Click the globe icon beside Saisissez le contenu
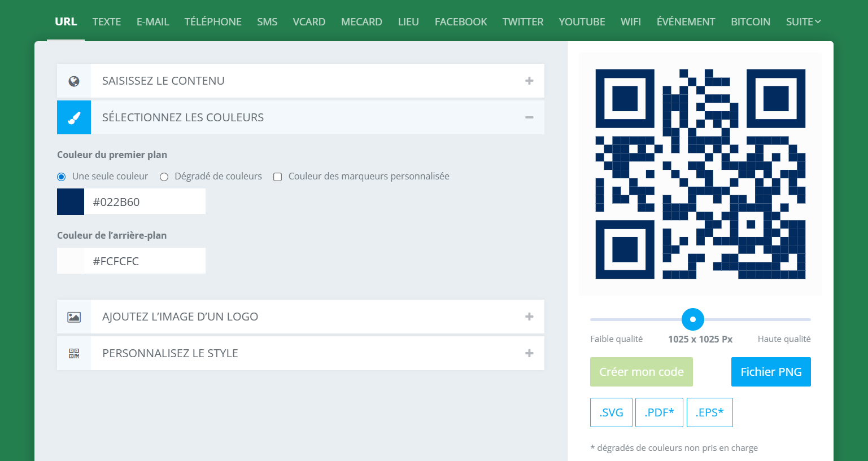This screenshot has height=461, width=868. click(x=74, y=81)
